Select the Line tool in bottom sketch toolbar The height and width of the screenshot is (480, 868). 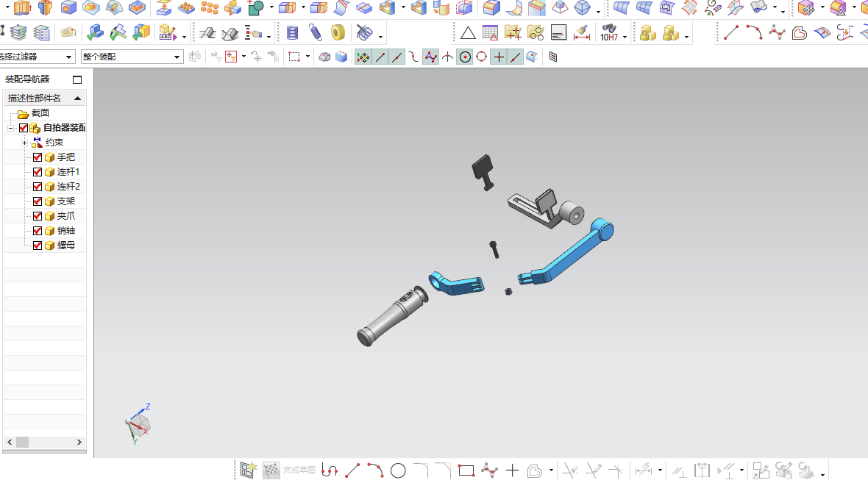pyautogui.click(x=352, y=470)
